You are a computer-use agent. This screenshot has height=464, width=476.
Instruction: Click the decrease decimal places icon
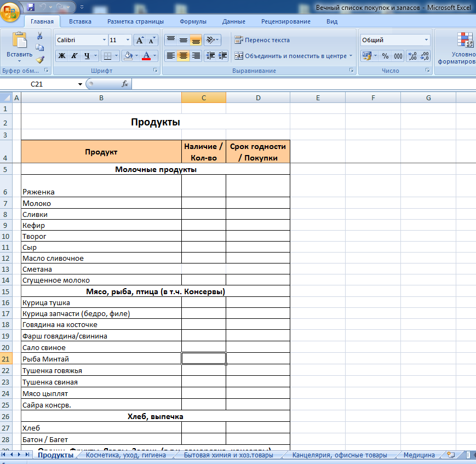(425, 56)
